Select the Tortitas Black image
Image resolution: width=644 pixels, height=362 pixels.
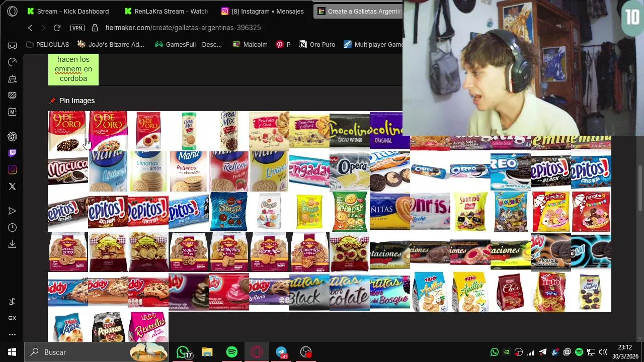(x=309, y=292)
